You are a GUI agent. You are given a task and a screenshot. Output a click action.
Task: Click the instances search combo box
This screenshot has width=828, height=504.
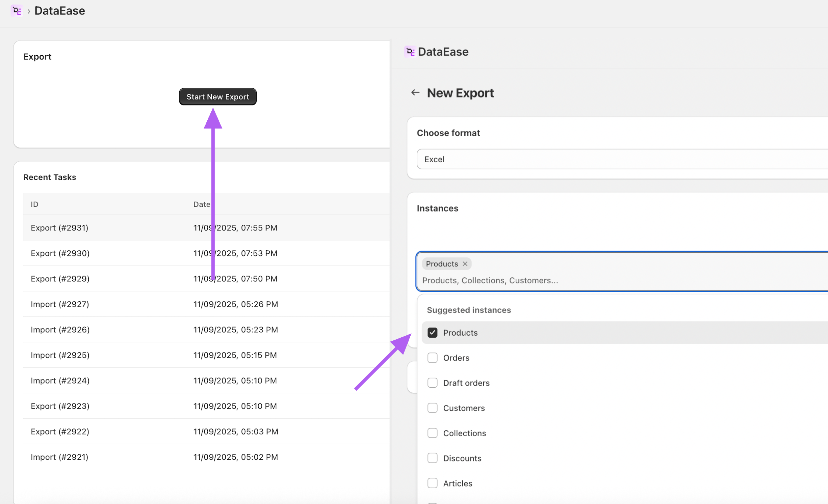coord(608,280)
